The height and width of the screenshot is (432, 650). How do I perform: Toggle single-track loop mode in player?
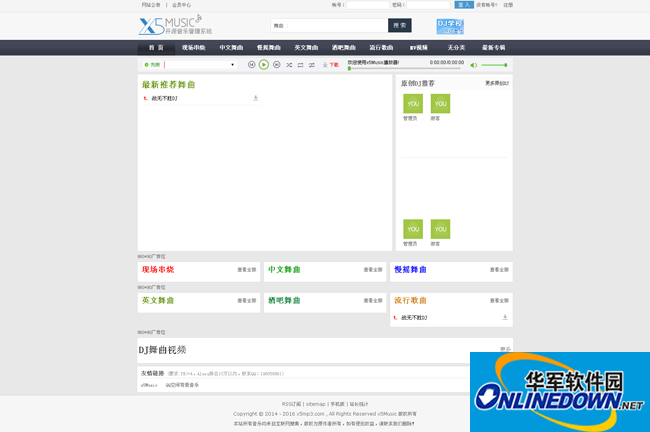point(311,65)
